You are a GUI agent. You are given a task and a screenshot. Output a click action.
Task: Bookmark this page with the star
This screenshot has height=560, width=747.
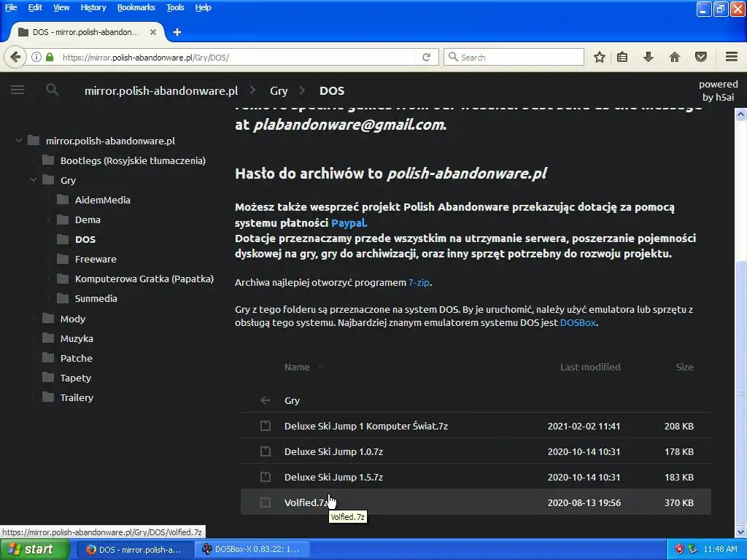coord(600,57)
